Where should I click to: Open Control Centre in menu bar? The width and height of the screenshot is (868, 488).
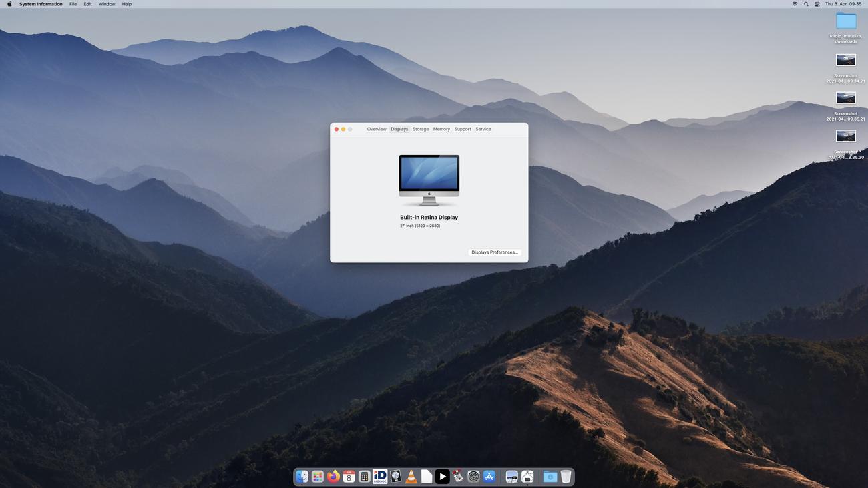tap(817, 4)
